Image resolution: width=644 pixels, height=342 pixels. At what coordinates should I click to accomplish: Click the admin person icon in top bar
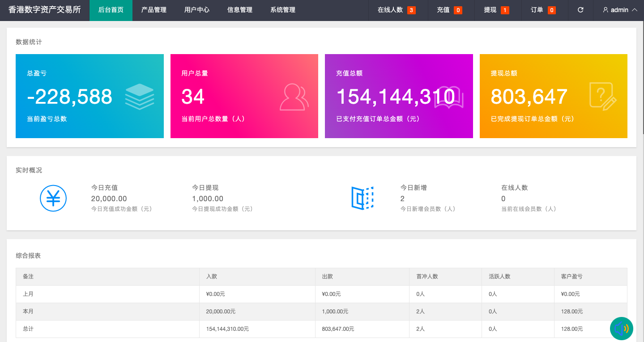click(x=606, y=10)
